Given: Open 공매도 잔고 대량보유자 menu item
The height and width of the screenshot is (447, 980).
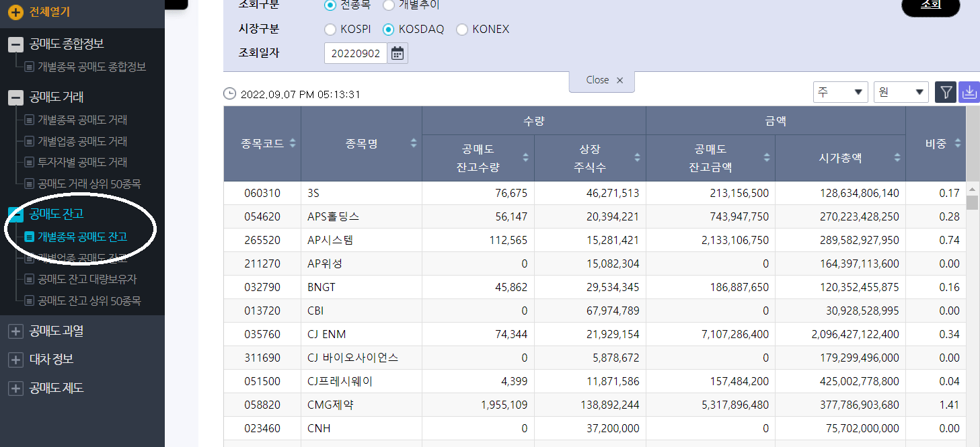Looking at the screenshot, I should [x=87, y=279].
